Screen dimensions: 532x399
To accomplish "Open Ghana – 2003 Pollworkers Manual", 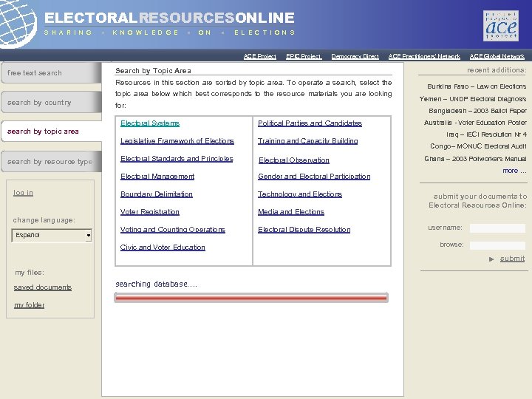I will pyautogui.click(x=475, y=158).
